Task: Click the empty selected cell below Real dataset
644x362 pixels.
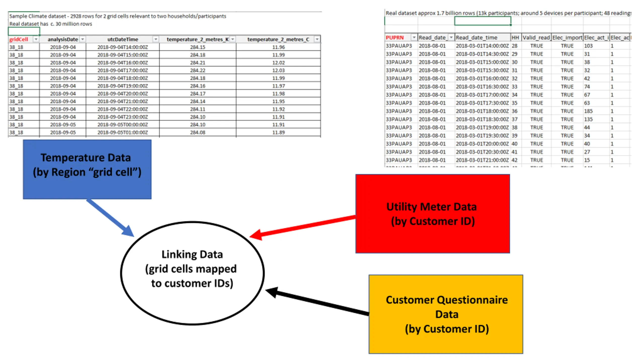Action: [x=24, y=31]
